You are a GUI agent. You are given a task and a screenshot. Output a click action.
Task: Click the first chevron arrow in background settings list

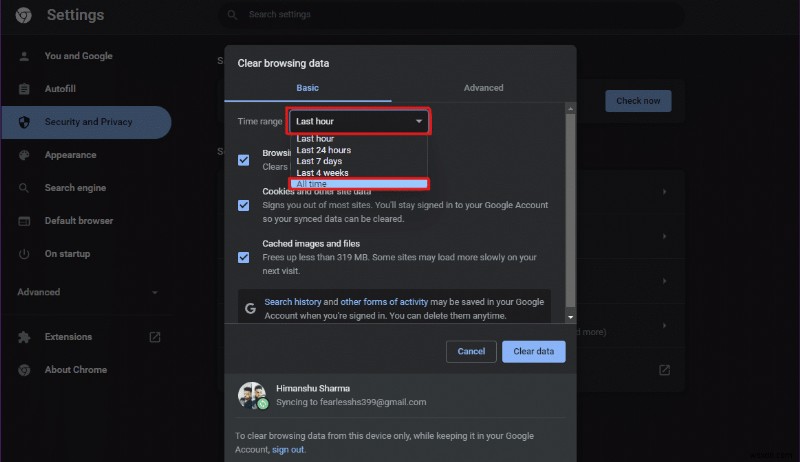664,192
